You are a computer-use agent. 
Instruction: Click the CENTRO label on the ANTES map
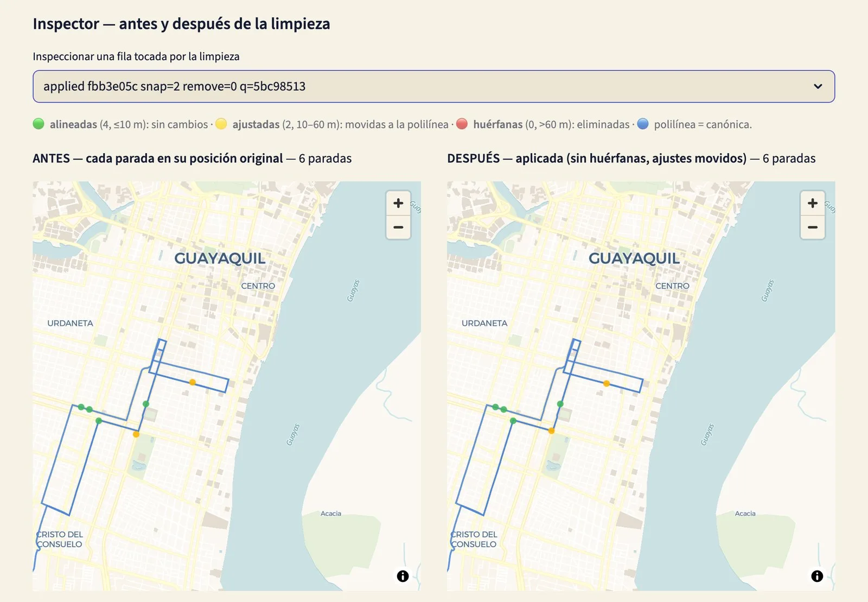(x=258, y=286)
